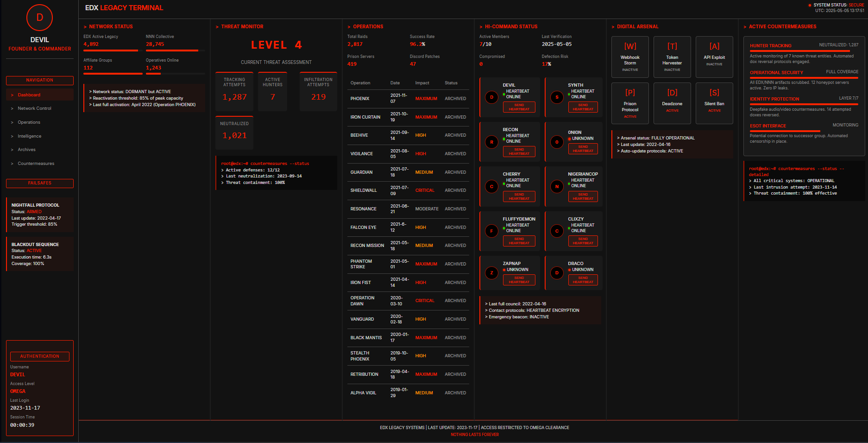This screenshot has width=868, height=443.
Task: Select the PHOENIX operation row
Action: pos(408,99)
